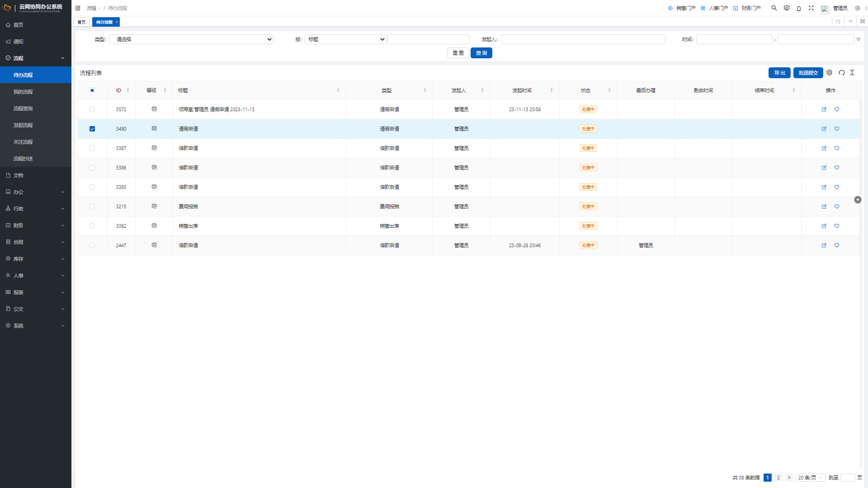Edit process 3572 via edit icon
The image size is (868, 488).
pyautogui.click(x=824, y=109)
